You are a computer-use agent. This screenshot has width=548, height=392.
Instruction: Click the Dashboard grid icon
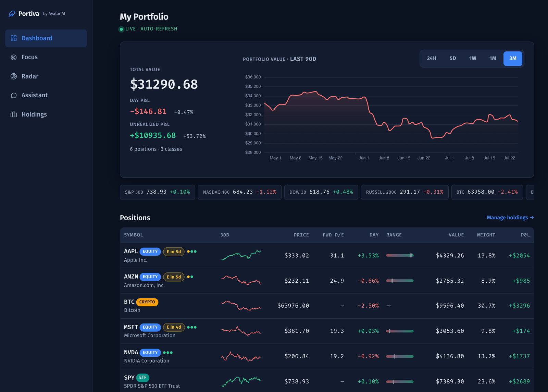[x=14, y=38]
